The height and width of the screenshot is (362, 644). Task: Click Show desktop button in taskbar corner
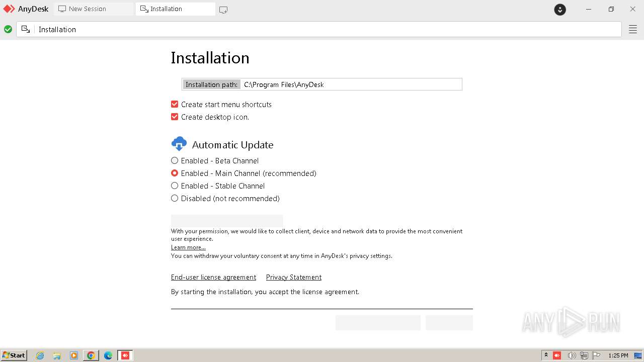pos(637,355)
